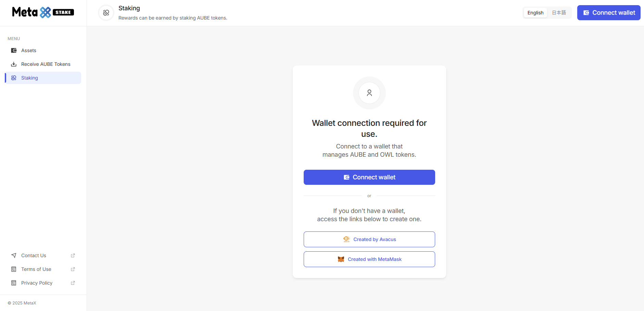Open the Created by Avacus link
The image size is (644, 311).
(369, 239)
